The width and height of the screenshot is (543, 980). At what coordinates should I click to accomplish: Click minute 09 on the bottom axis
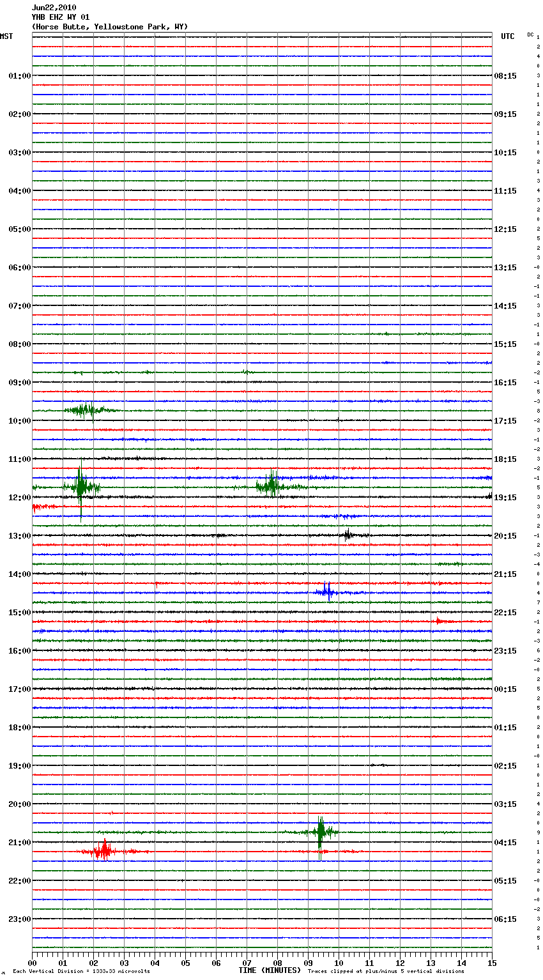tap(308, 963)
